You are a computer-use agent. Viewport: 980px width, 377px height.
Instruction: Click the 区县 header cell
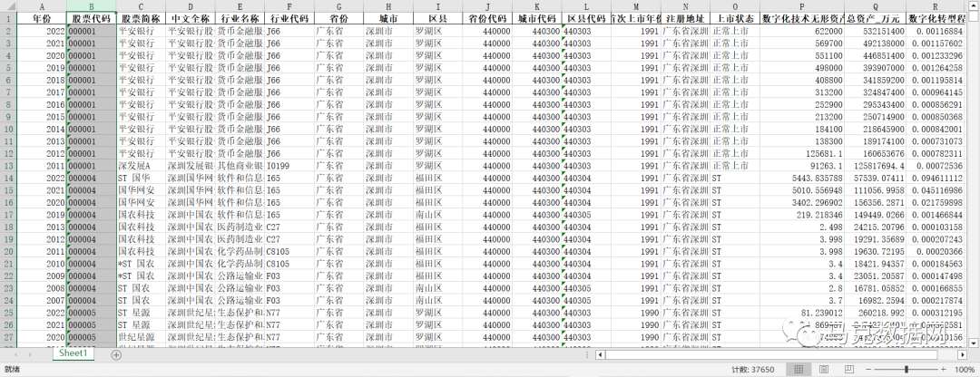point(437,18)
